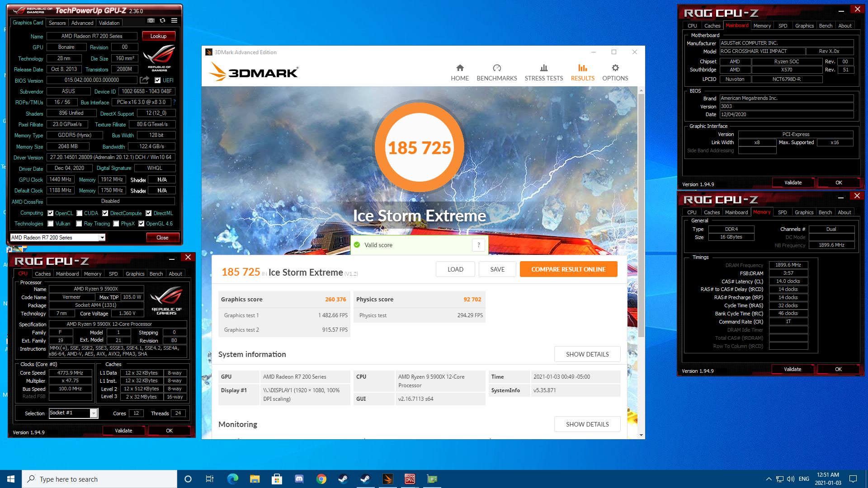The image size is (868, 488).
Task: Open the GPU-Z hamburger menu
Action: (175, 20)
